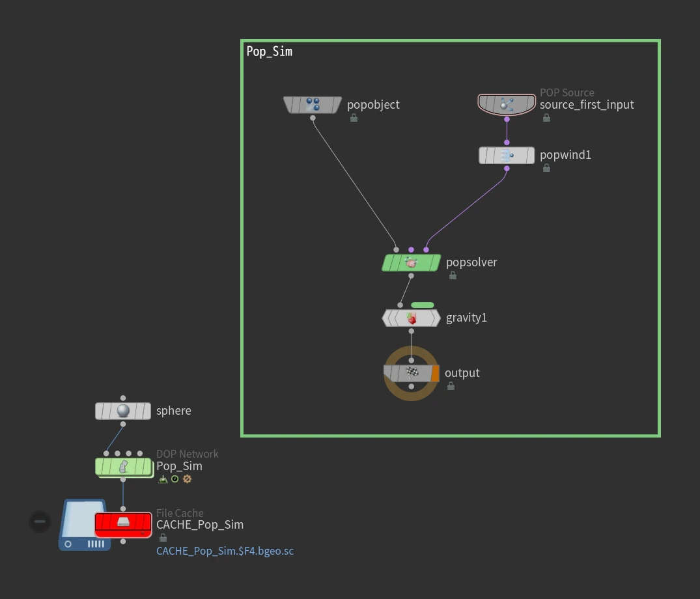Select the green popsolver node

point(411,263)
